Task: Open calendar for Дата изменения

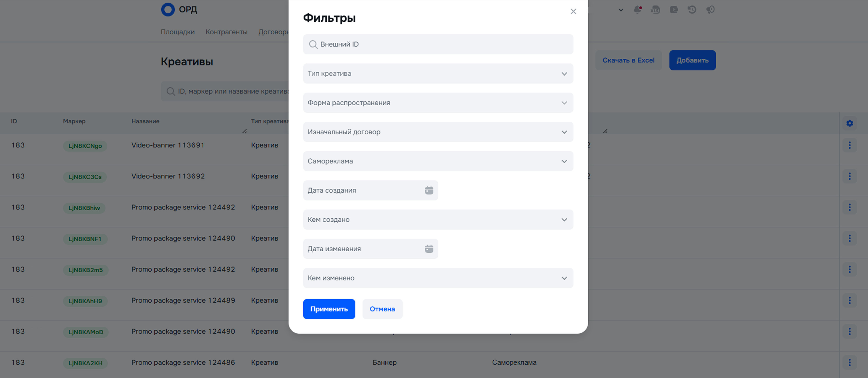Action: pos(429,249)
